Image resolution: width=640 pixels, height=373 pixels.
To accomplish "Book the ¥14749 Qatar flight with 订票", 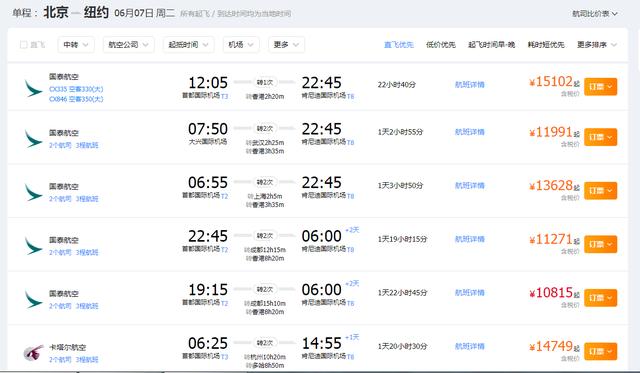I will 600,351.
